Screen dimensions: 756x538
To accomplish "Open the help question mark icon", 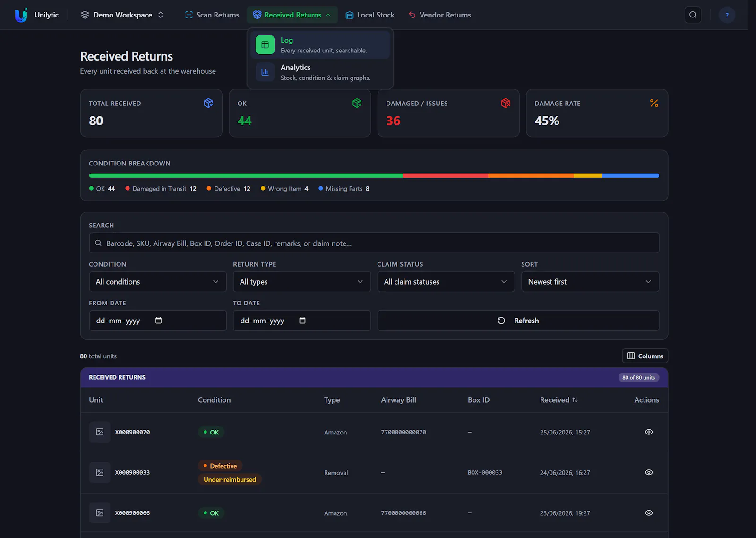I will pos(727,15).
